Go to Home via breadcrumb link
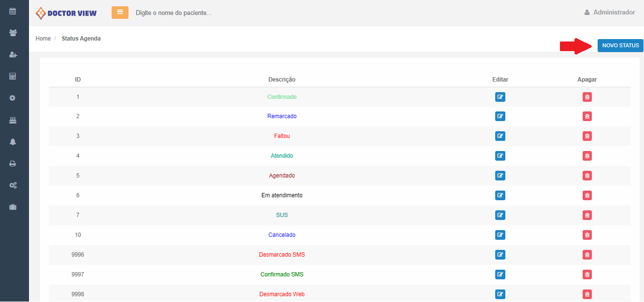Screen dimensions: 644x302 (x=43, y=39)
